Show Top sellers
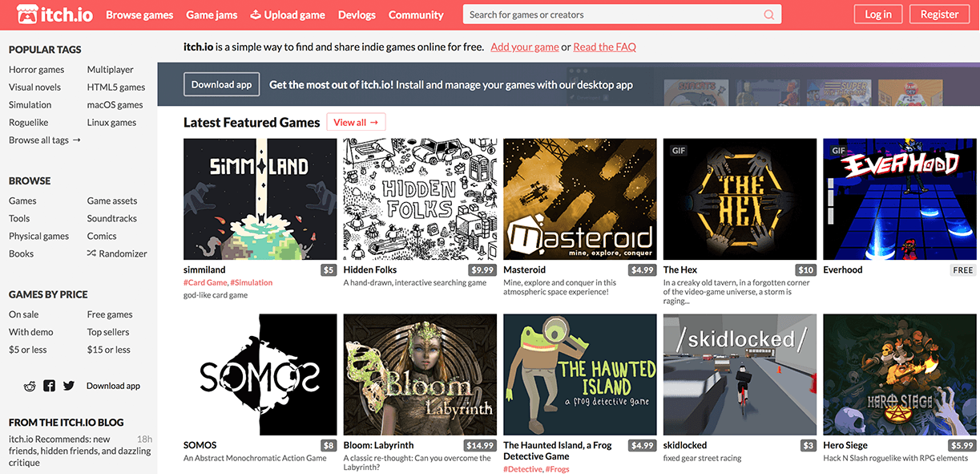 [x=108, y=332]
